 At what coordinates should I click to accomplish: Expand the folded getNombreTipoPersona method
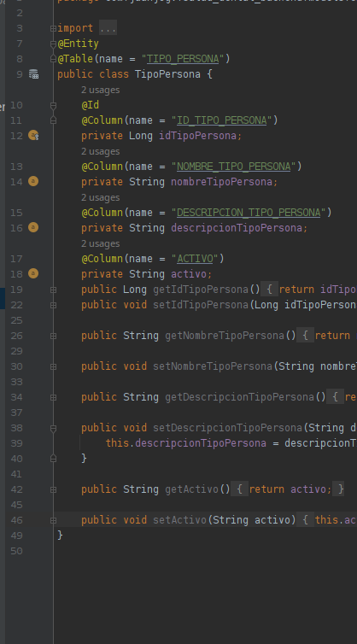click(53, 336)
